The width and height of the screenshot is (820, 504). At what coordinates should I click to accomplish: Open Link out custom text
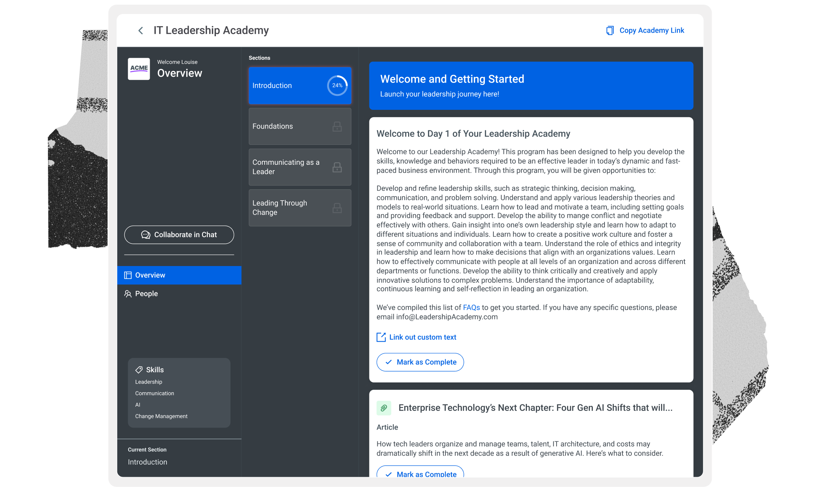[416, 337]
